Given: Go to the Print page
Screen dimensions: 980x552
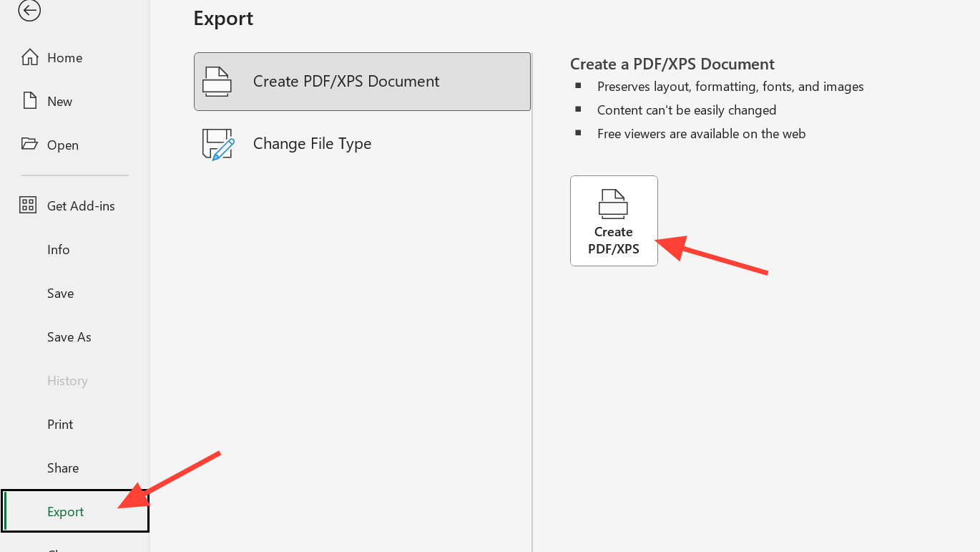Looking at the screenshot, I should pyautogui.click(x=60, y=424).
